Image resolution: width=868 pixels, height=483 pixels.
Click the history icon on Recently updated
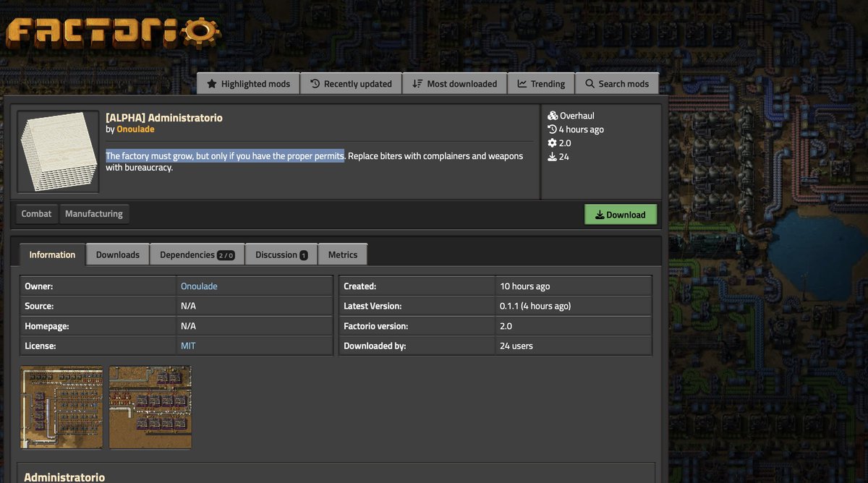click(x=315, y=84)
